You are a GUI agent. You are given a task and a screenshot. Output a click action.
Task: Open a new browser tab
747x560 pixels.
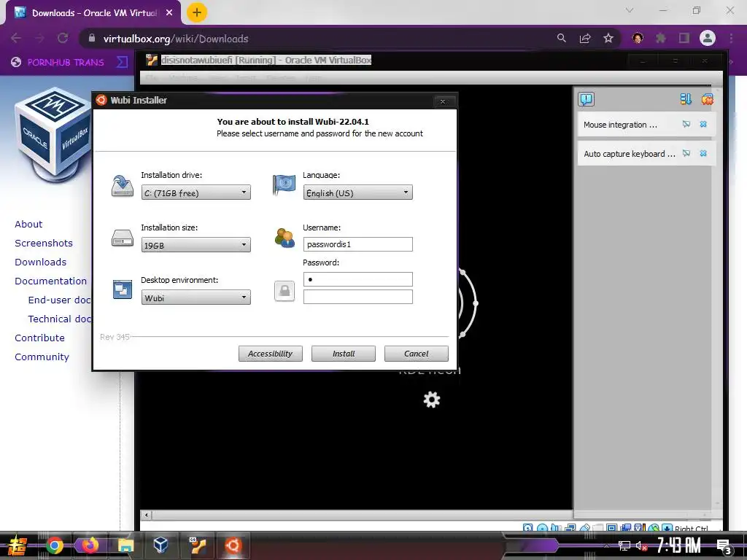(x=197, y=12)
